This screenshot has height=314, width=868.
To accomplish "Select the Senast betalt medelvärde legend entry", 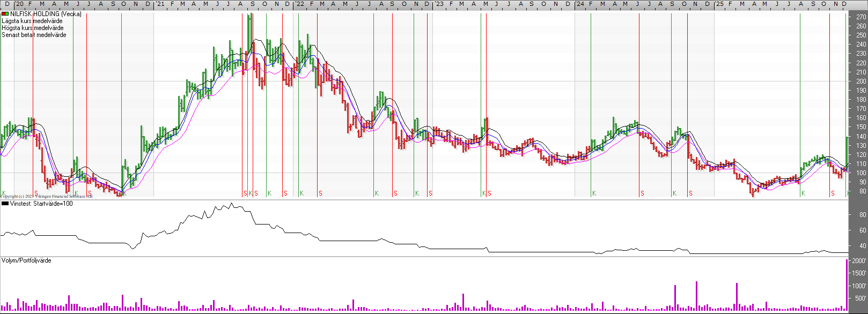I will tap(34, 35).
